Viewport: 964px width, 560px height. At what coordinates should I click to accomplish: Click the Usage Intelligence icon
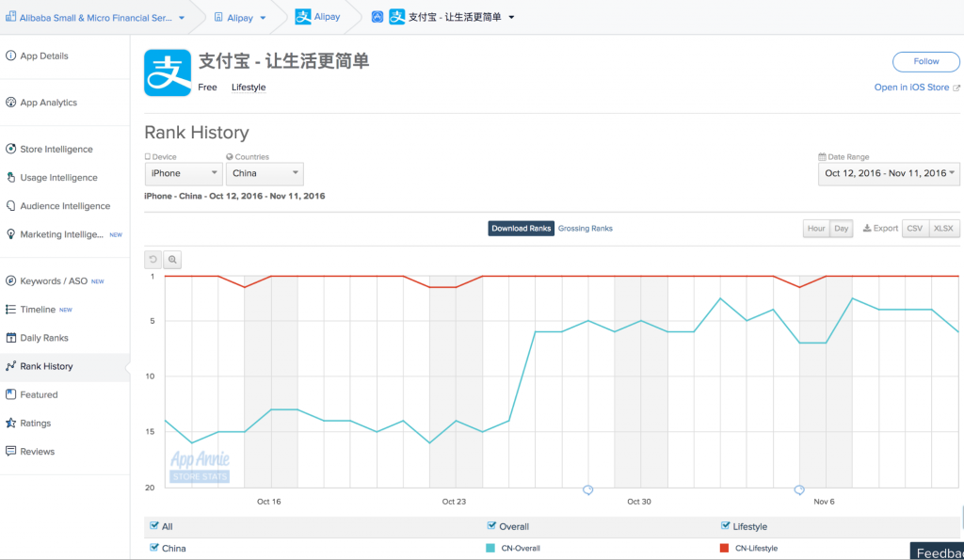10,177
